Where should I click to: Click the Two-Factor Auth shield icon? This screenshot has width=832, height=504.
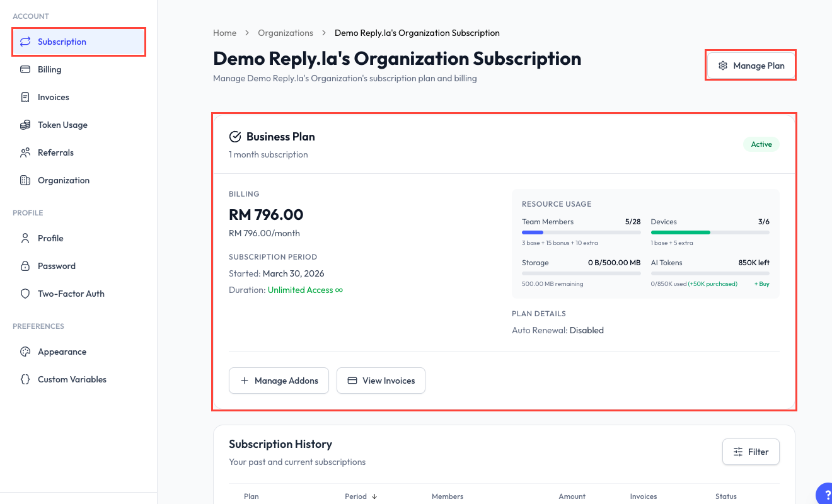pyautogui.click(x=25, y=294)
